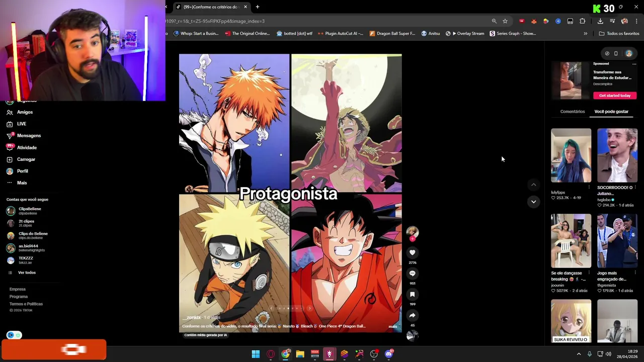This screenshot has width=644, height=362.
Task: Click Get started today ad button
Action: click(615, 96)
